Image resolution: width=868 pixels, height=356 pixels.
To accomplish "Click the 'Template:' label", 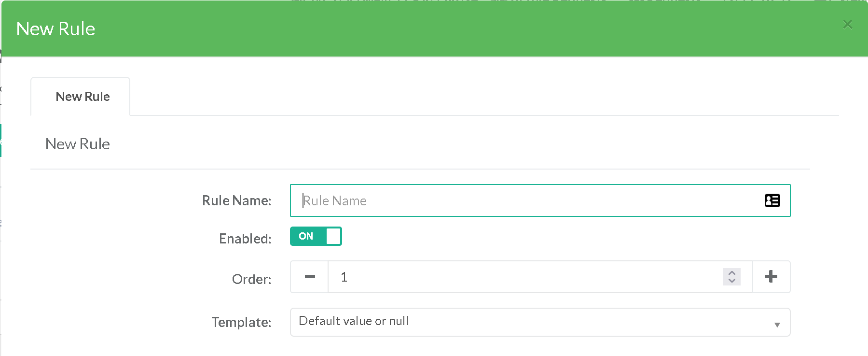I will coord(241,322).
